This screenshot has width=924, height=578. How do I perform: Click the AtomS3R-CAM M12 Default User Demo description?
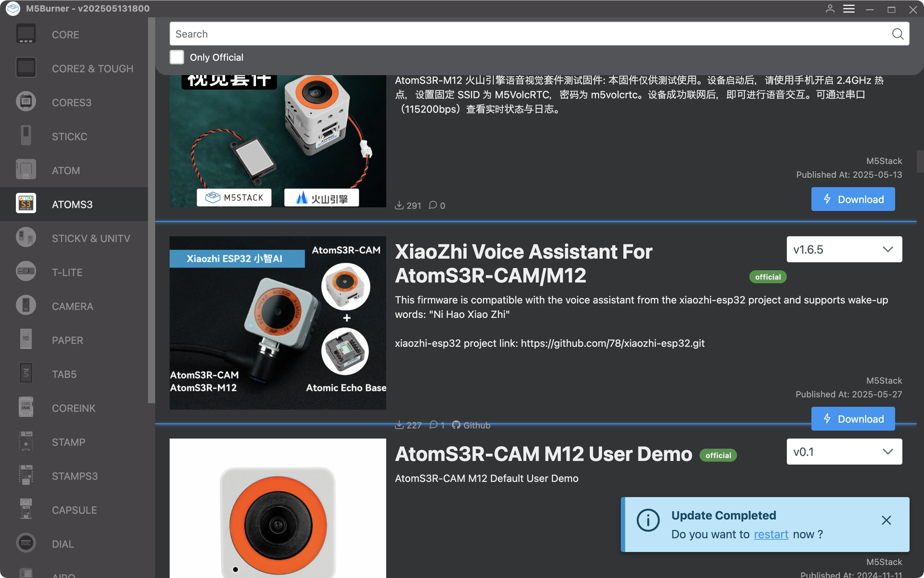coord(487,479)
